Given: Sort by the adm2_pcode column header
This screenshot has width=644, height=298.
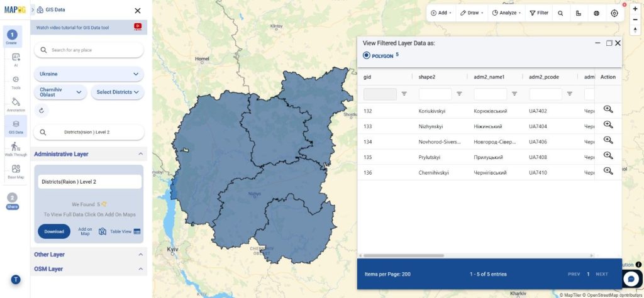Looking at the screenshot, I should coord(544,77).
